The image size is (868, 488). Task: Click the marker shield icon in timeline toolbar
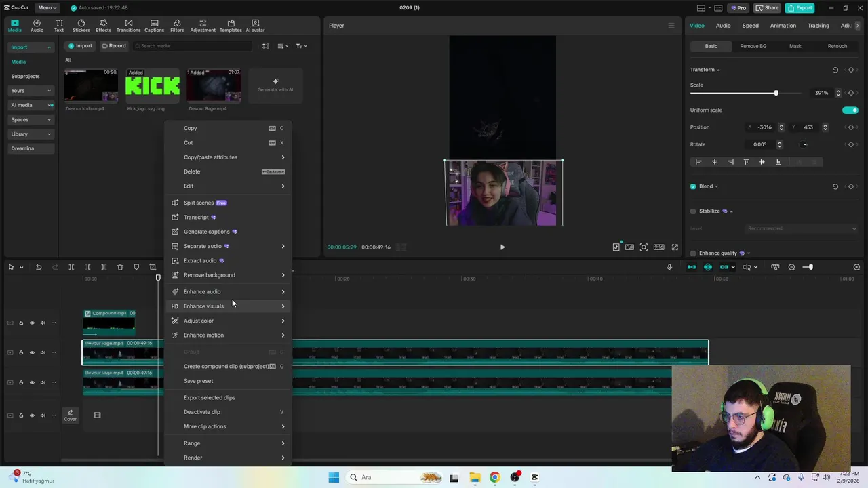(x=136, y=267)
